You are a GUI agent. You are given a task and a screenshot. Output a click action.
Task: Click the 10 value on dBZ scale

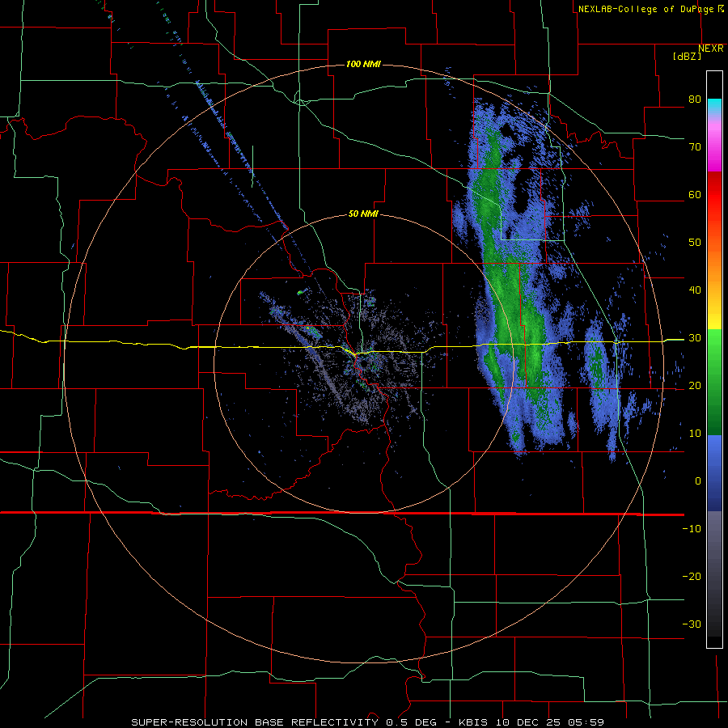[x=695, y=434]
